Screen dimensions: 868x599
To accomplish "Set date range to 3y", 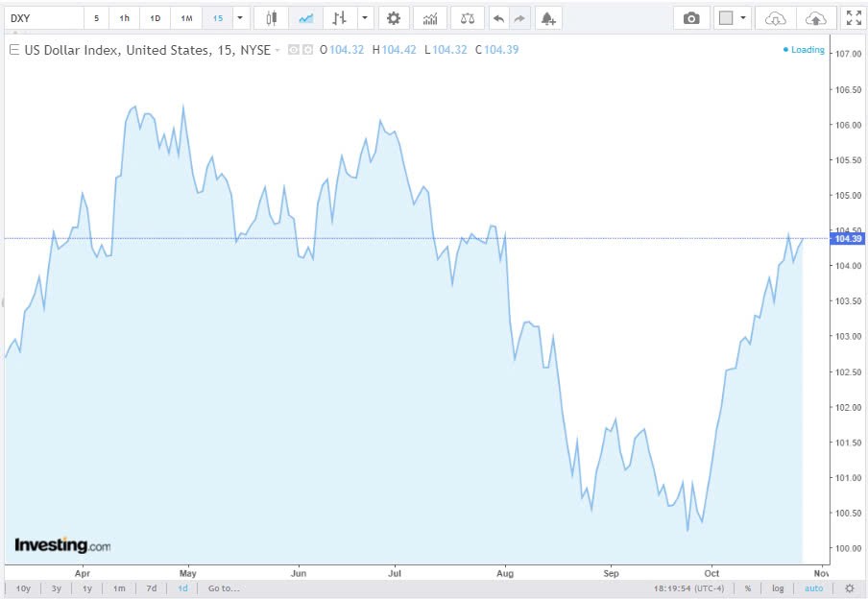I will pos(56,588).
